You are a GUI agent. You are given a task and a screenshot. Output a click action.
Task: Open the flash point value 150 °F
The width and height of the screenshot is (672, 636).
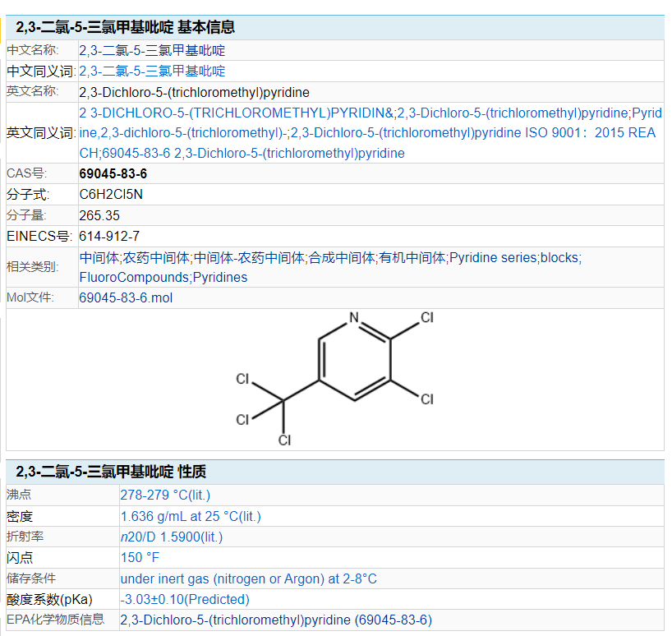(x=140, y=558)
